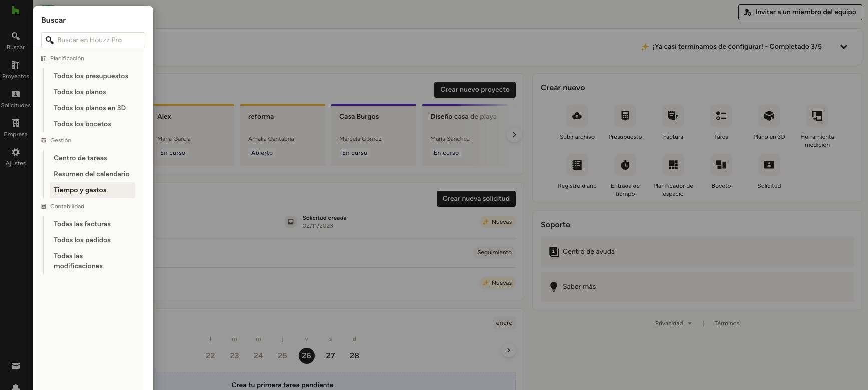Select the Registro diario icon
This screenshot has height=390, width=868.
tap(577, 165)
